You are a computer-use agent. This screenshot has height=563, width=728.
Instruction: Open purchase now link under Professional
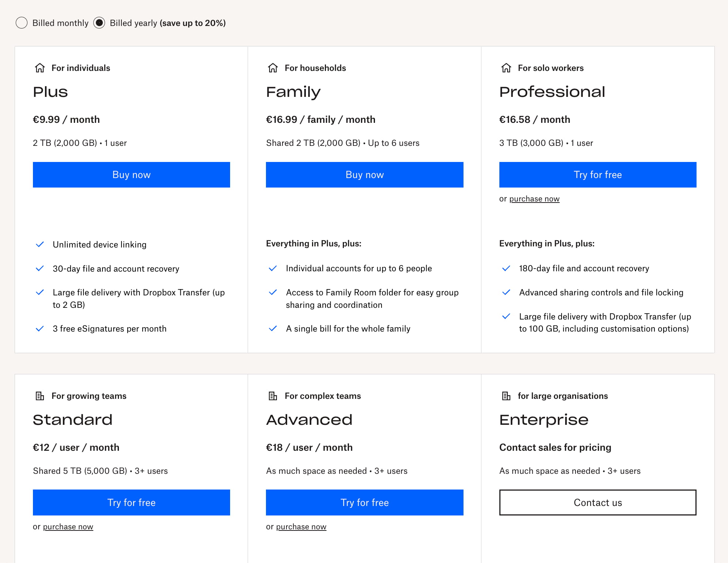tap(534, 199)
